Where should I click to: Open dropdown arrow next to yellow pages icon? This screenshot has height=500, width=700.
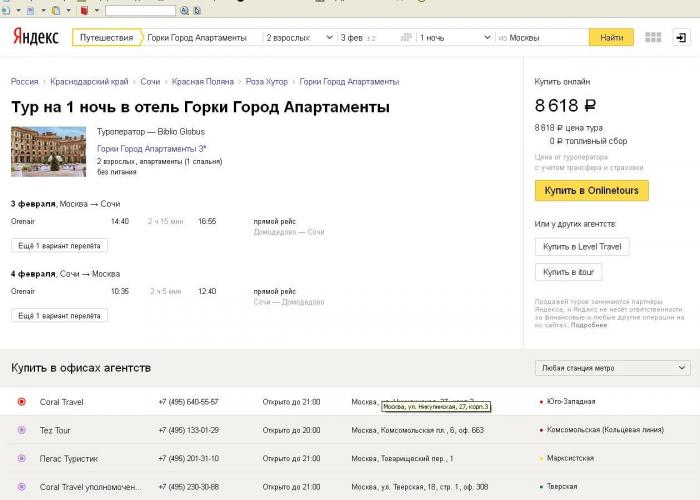tap(68, 10)
